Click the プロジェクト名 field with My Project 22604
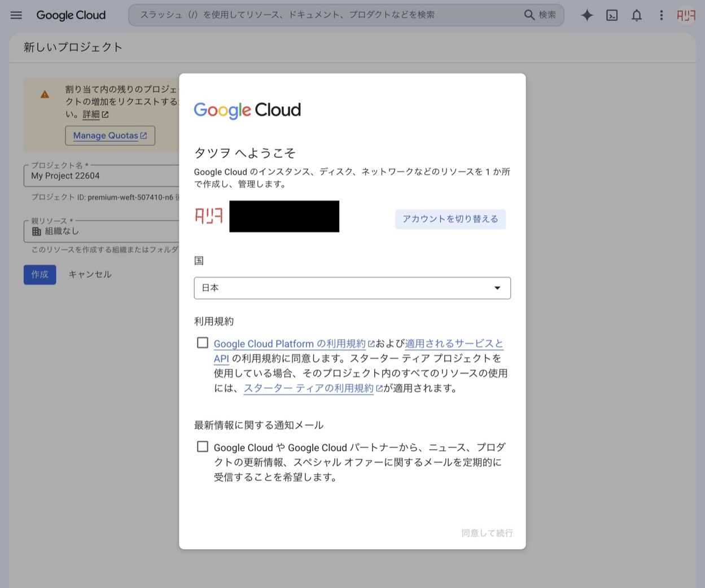 (102, 175)
